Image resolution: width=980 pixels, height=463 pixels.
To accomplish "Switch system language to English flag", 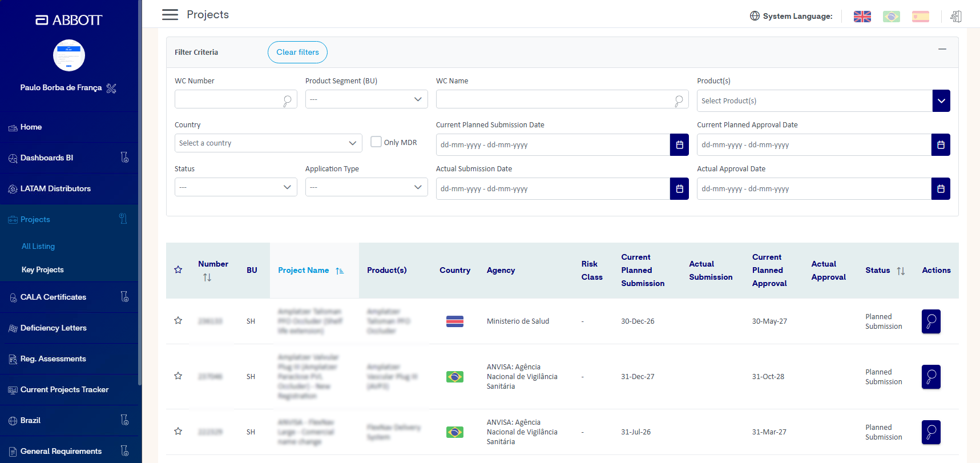I will (862, 17).
